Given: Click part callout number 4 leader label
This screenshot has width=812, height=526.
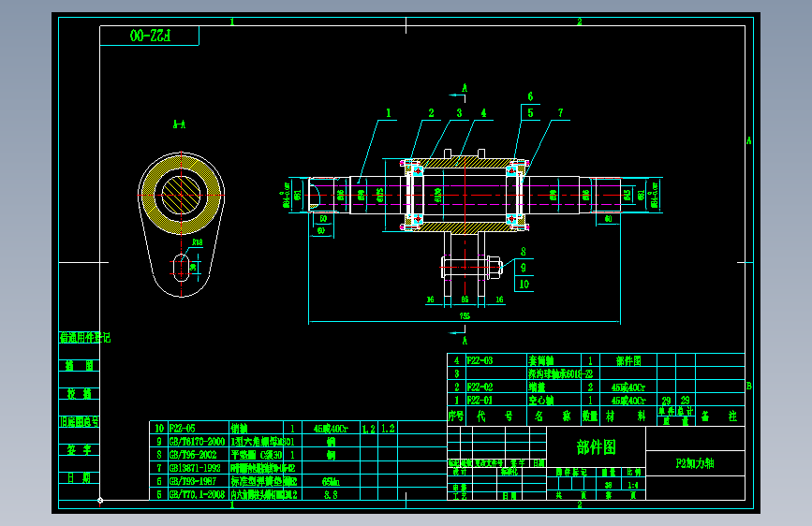Looking at the screenshot, I should (483, 113).
